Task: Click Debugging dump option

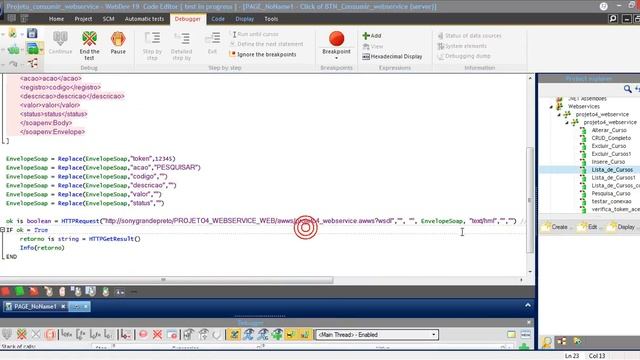Action: 464,56
